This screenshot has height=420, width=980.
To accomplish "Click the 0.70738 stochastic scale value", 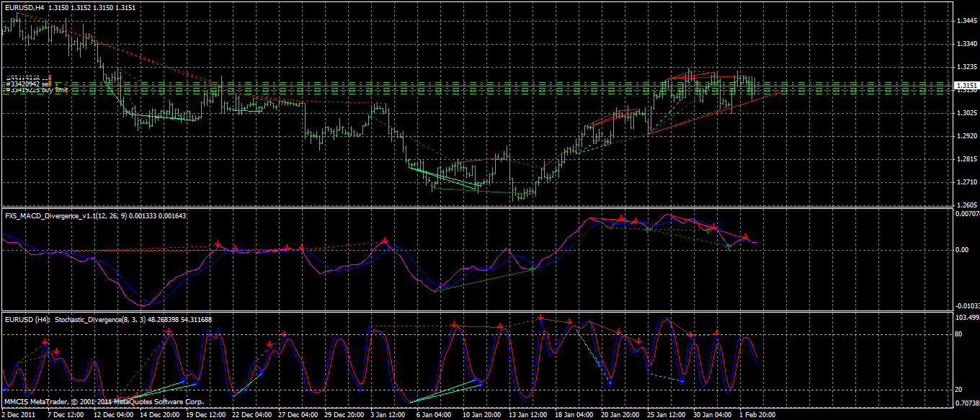I will click(x=967, y=403).
